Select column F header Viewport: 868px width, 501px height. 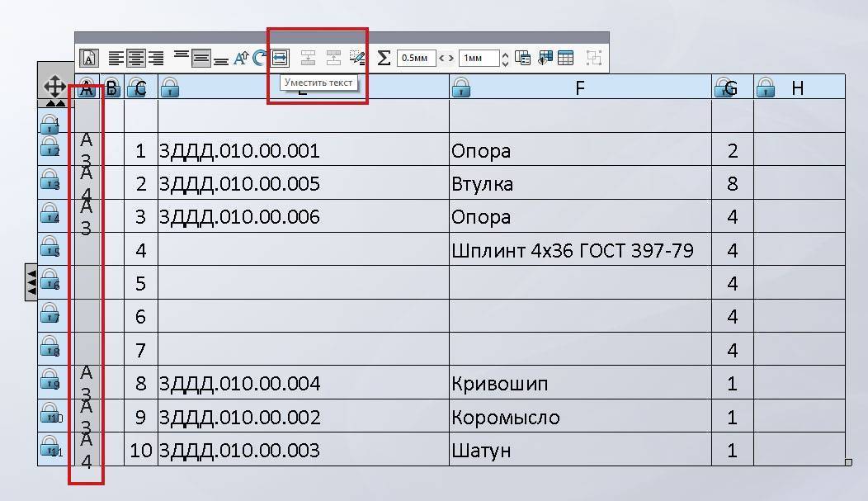(x=580, y=87)
